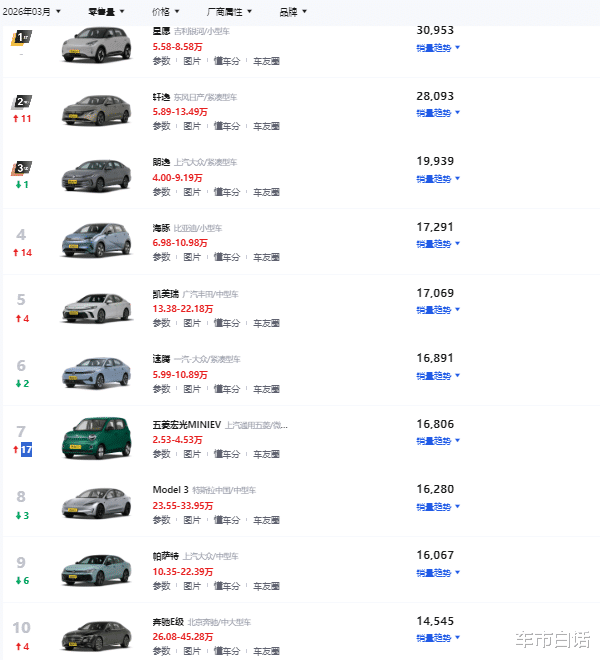Open 车友圈 link for 凯美瑞
Screen dimensions: 600x660
point(266,323)
